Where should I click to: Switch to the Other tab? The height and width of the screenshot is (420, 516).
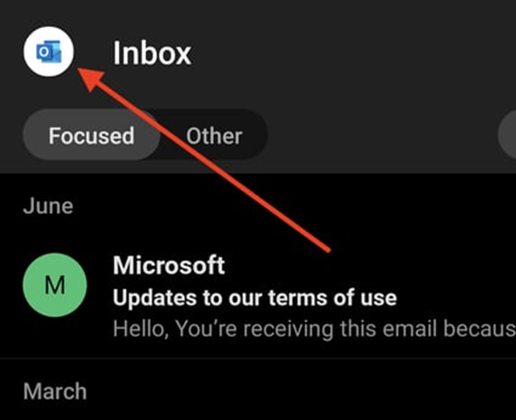point(214,135)
